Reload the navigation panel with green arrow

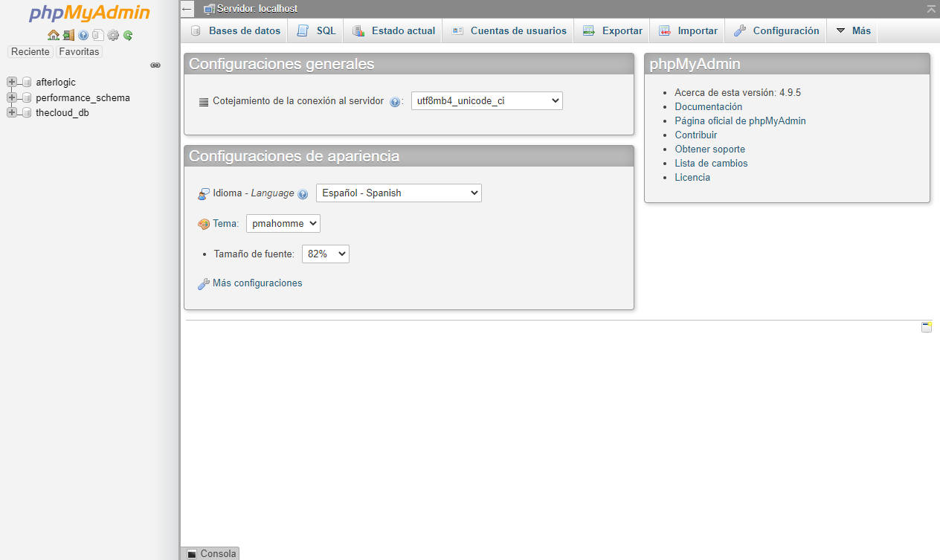(x=128, y=35)
